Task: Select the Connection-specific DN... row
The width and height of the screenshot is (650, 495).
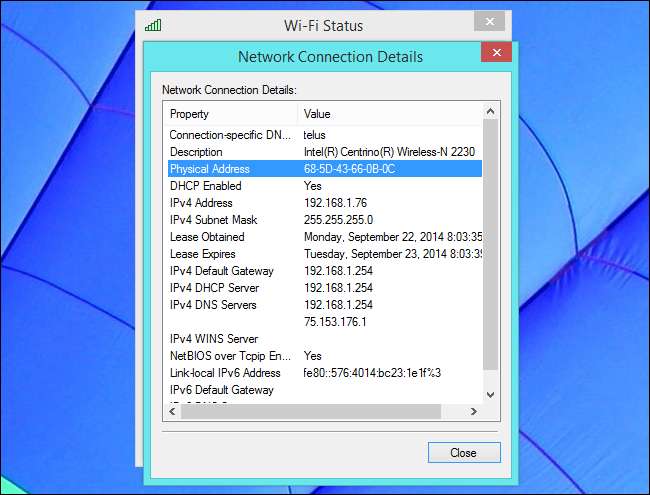Action: pyautogui.click(x=325, y=135)
